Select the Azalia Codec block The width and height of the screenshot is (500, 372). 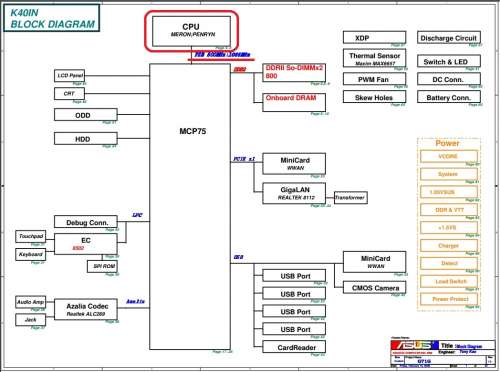pos(86,309)
